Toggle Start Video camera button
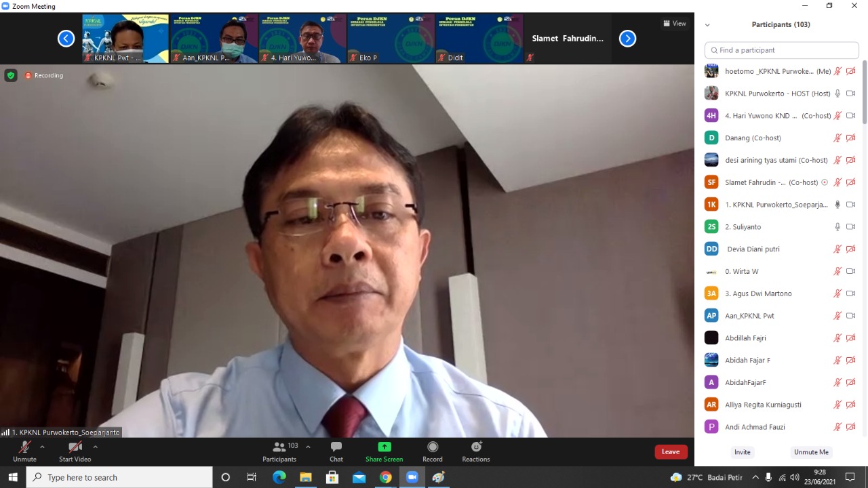The width and height of the screenshot is (868, 488). point(75,451)
